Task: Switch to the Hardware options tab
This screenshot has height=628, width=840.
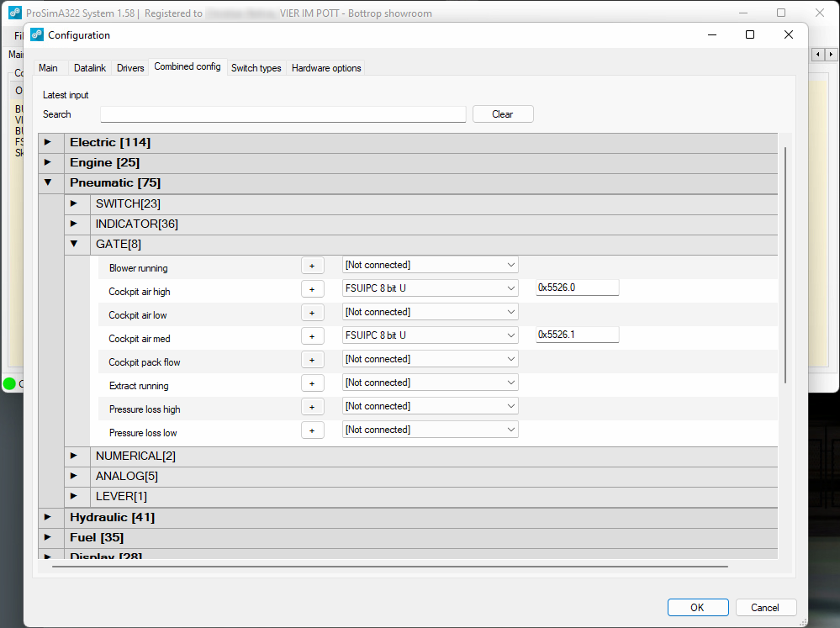Action: [326, 68]
